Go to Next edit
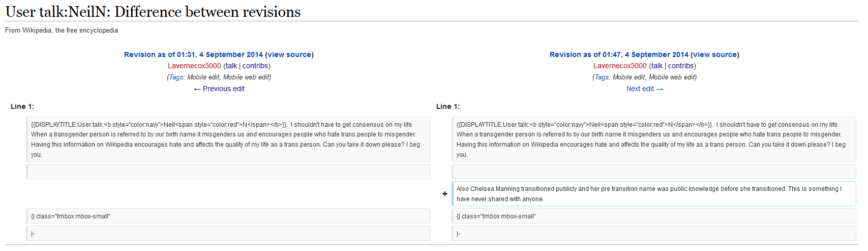Screen dimensions: 868x251 644,89
